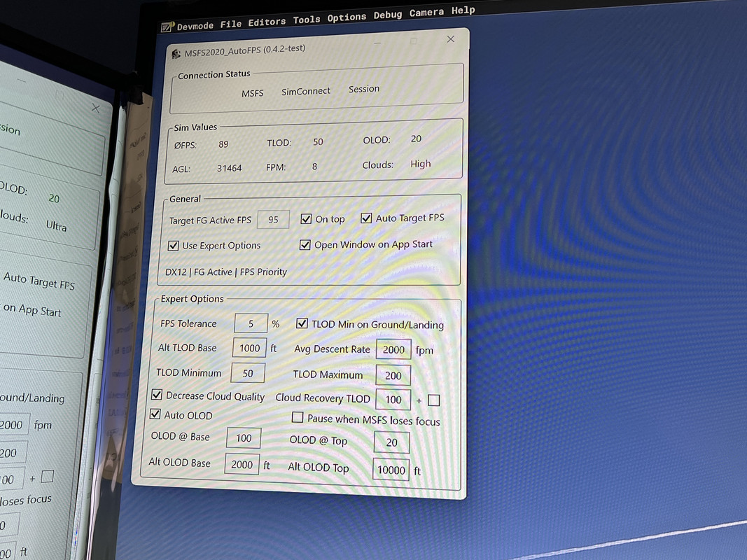Toggle Decrease Cloud Quality checkbox
Image resolution: width=747 pixels, height=560 pixels.
click(x=157, y=395)
